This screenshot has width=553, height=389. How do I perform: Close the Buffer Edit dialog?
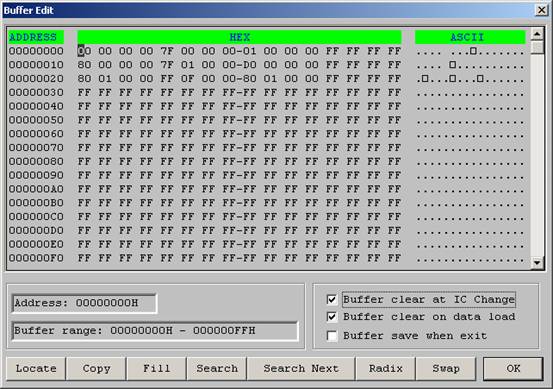541,10
